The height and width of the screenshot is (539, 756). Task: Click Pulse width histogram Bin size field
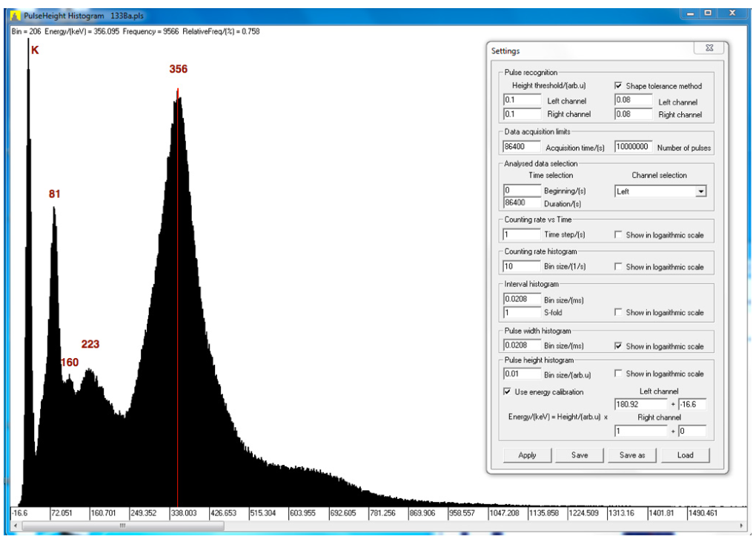(523, 345)
